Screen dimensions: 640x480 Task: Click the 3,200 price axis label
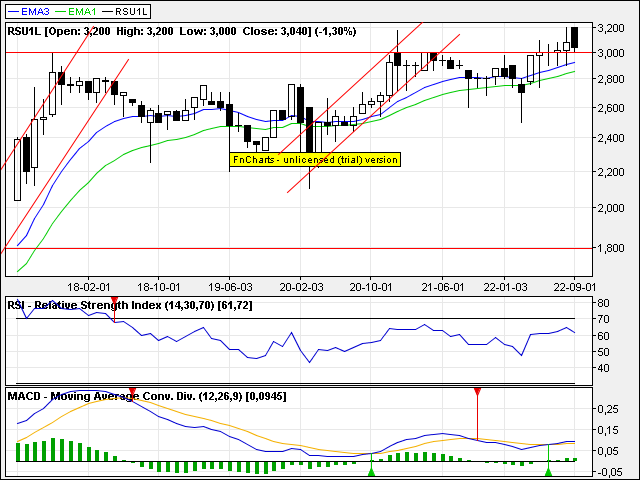611,29
